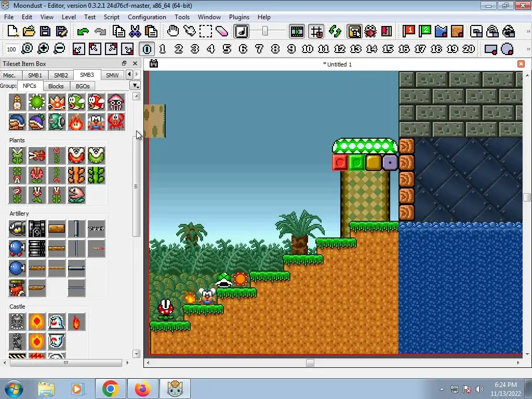Click the level canvas horizontal scrollbar handle

point(310,363)
